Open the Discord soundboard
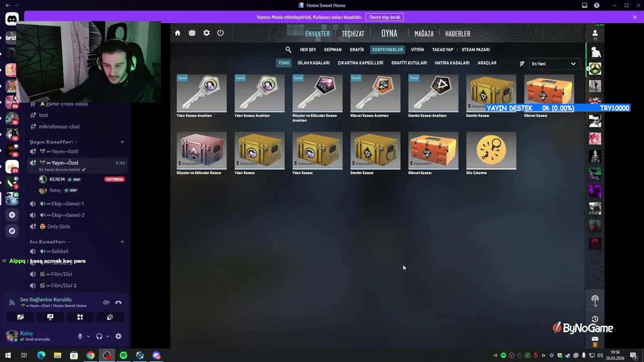 coord(110,317)
